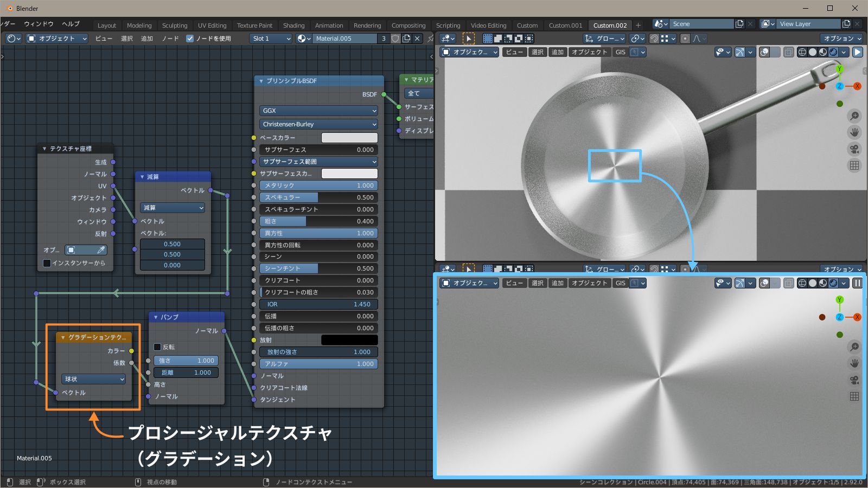Viewport: 868px width, 488px height.
Task: Open the 減算 blend mode dropdown
Action: coord(172,208)
